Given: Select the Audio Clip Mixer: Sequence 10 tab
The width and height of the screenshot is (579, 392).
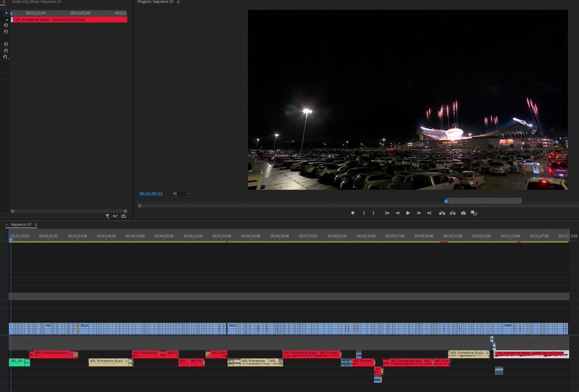Looking at the screenshot, I should point(37,2).
